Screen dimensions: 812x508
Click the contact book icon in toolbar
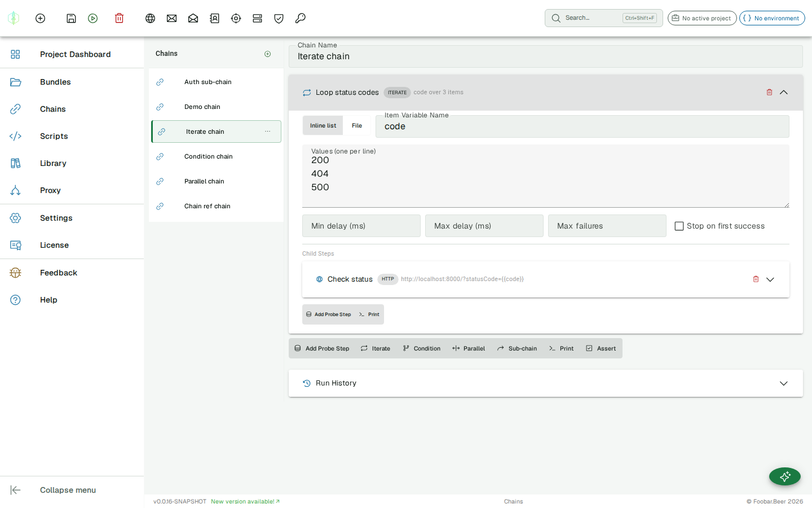click(x=214, y=18)
